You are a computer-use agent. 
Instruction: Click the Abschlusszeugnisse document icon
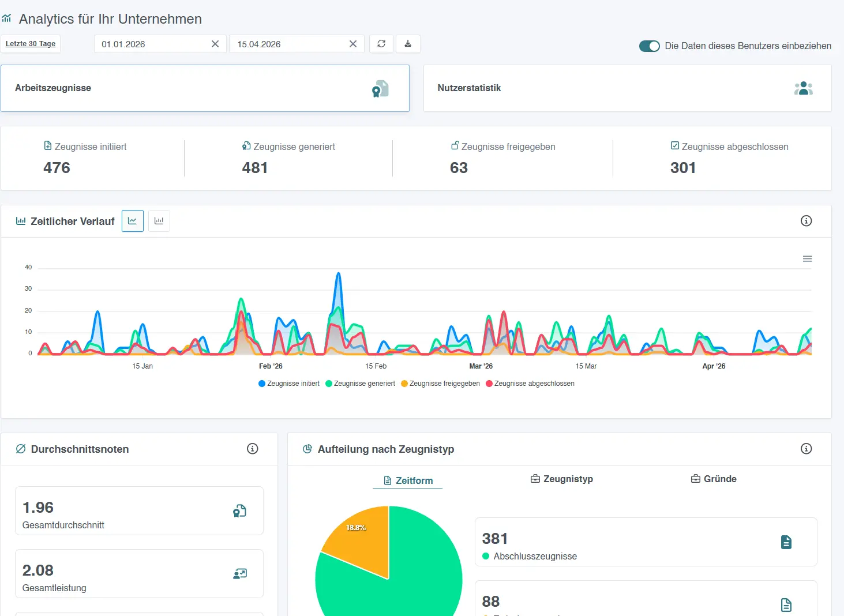pyautogui.click(x=786, y=542)
